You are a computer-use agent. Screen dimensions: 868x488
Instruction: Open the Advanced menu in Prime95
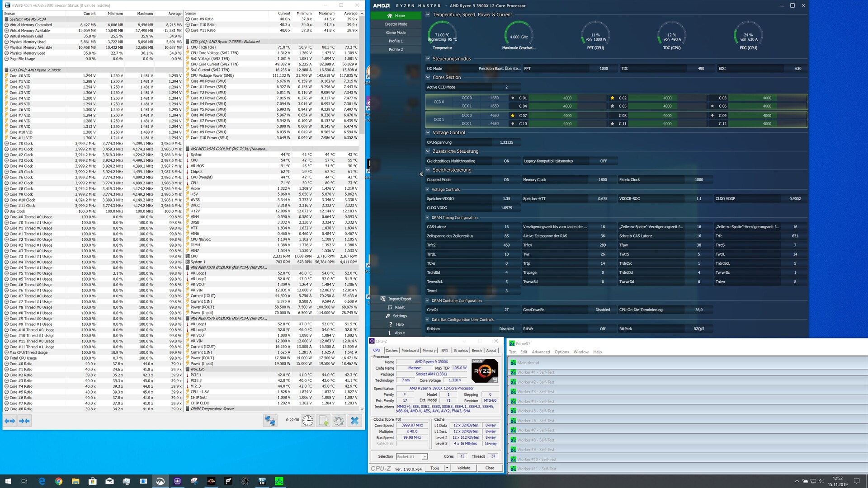click(541, 352)
